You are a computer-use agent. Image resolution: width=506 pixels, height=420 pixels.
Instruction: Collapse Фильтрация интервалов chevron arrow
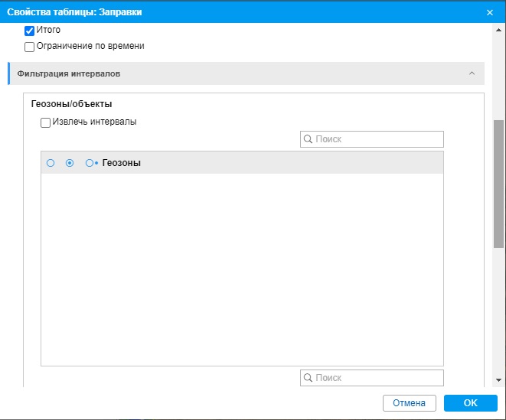click(472, 73)
